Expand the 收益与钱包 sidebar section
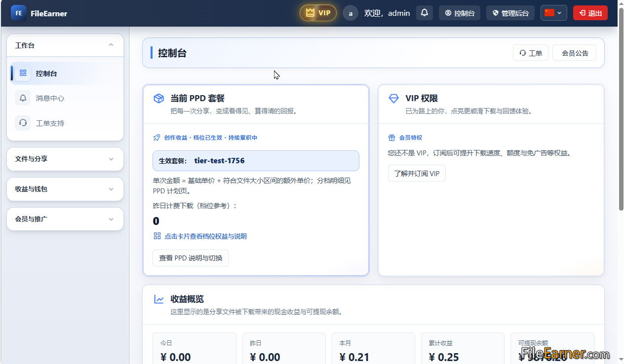 point(65,189)
